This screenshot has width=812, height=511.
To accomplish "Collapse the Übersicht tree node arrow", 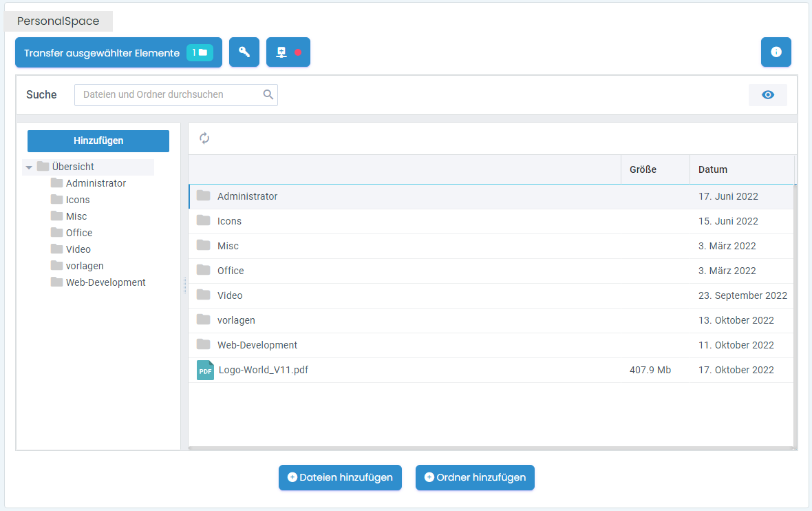I will click(x=29, y=167).
